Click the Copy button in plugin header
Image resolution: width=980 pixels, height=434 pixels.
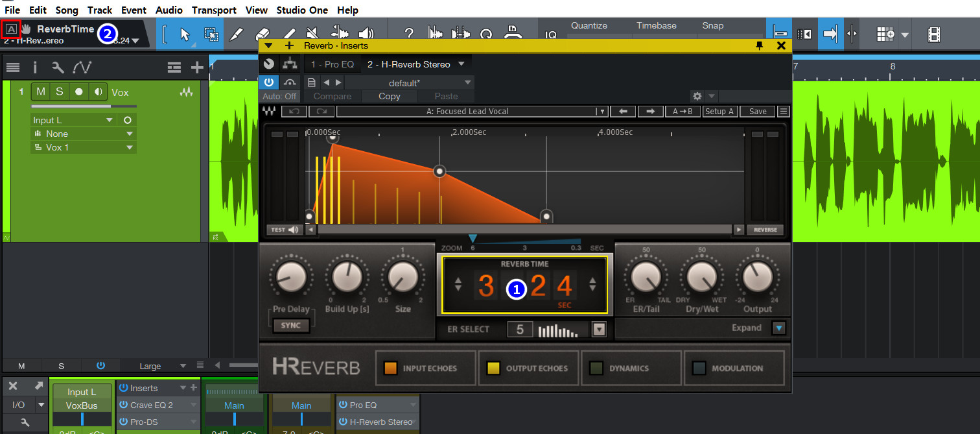(x=390, y=96)
